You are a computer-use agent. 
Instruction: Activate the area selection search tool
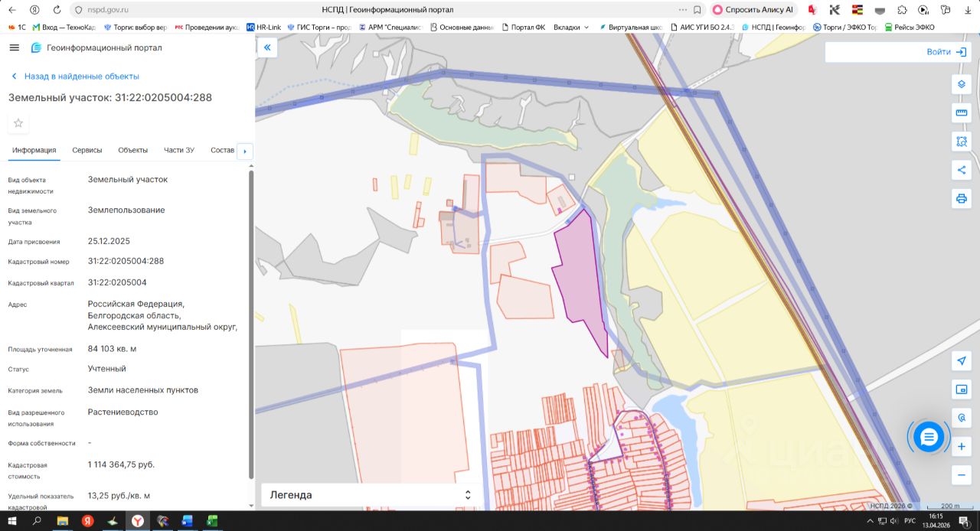click(961, 142)
